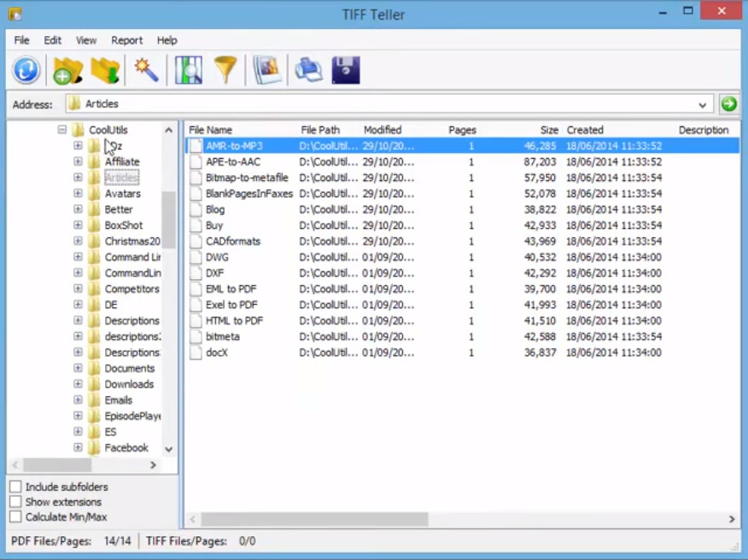The height and width of the screenshot is (560, 748).
Task: Click the file list horizontal scrollbar thumb
Action: pyautogui.click(x=314, y=519)
